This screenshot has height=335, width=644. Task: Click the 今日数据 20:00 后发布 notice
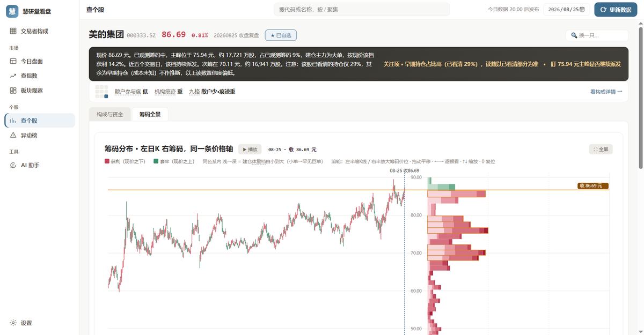[x=513, y=9]
